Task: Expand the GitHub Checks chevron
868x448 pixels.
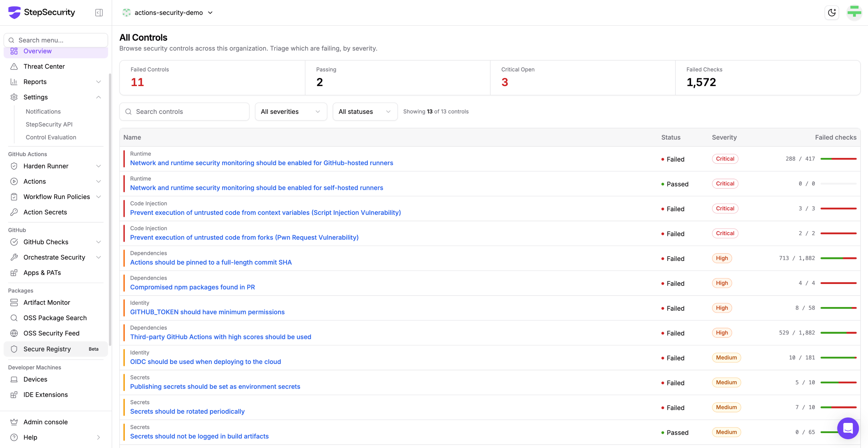Action: [x=99, y=242]
